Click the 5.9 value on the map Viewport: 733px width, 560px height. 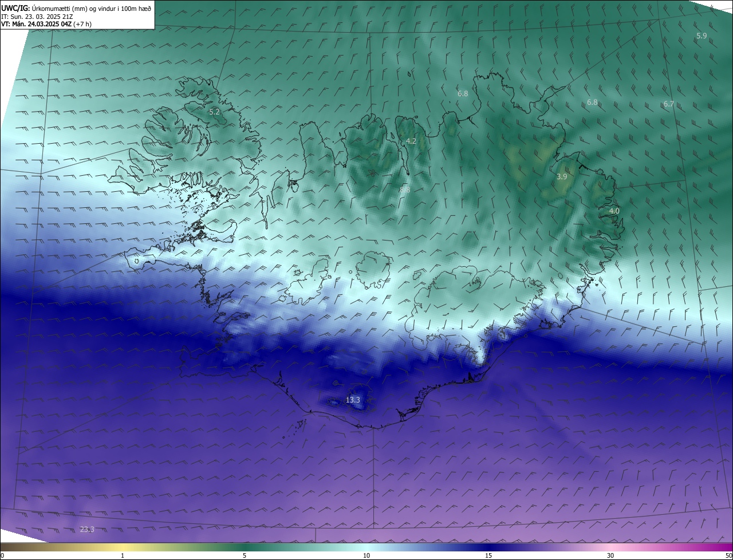coord(702,36)
